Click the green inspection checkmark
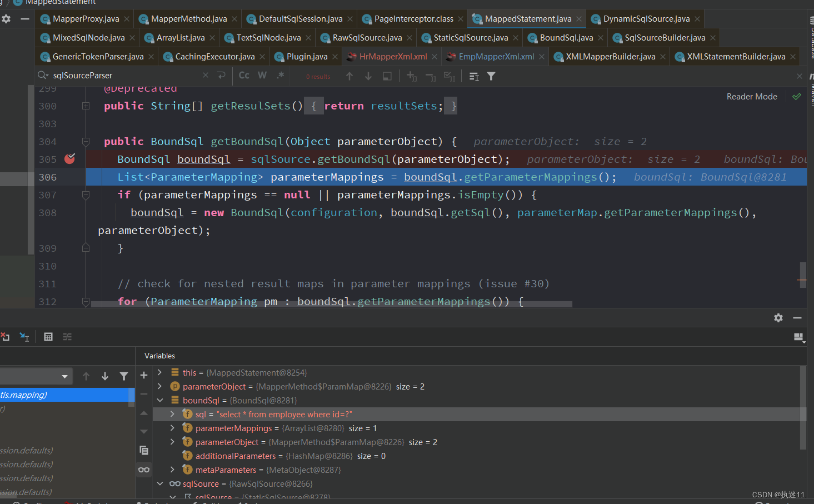This screenshot has width=814, height=504. point(797,97)
